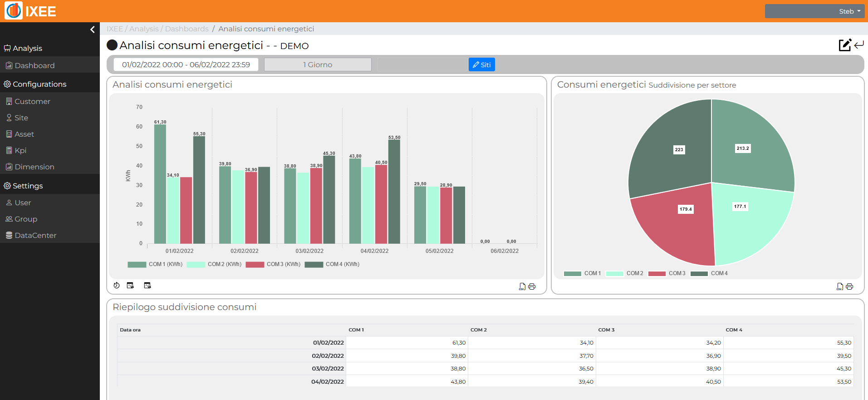This screenshot has width=868, height=400.
Task: Export bar chart data as CSV
Action: [522, 286]
